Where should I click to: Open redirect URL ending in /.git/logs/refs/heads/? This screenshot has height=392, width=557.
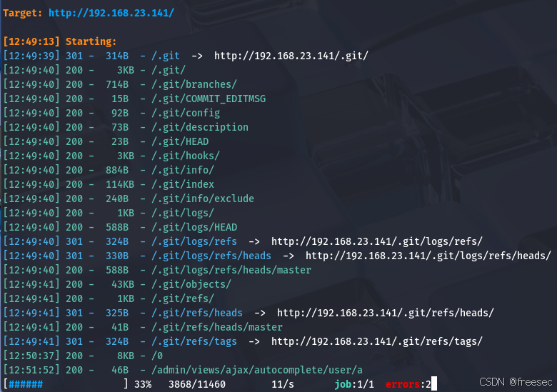pyautogui.click(x=428, y=256)
